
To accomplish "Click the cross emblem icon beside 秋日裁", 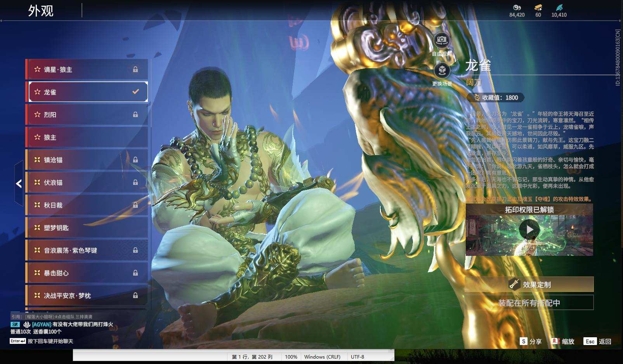I will click(x=37, y=205).
